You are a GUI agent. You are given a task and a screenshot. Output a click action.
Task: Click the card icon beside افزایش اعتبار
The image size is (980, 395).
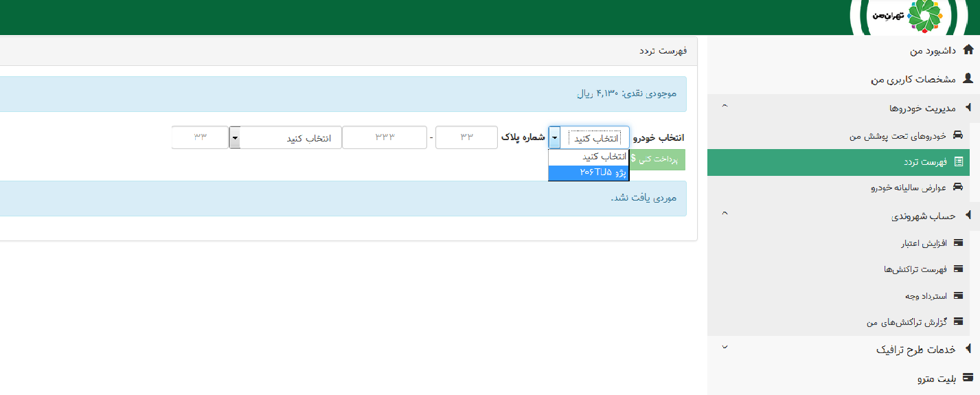(958, 243)
